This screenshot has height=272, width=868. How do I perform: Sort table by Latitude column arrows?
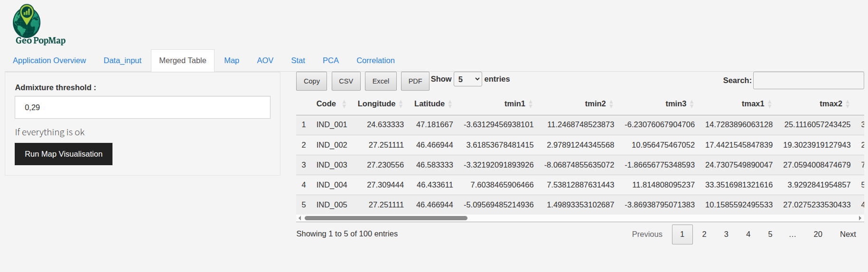click(x=450, y=104)
